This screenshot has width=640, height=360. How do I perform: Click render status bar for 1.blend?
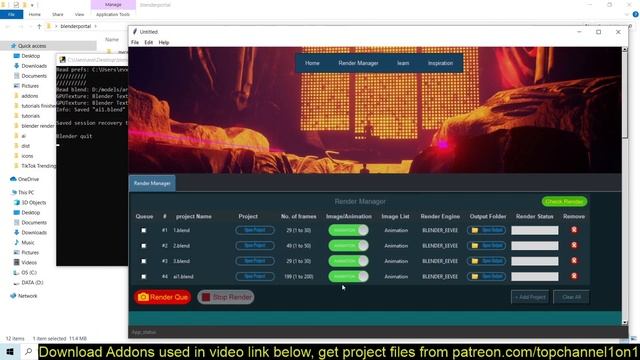tap(535, 230)
